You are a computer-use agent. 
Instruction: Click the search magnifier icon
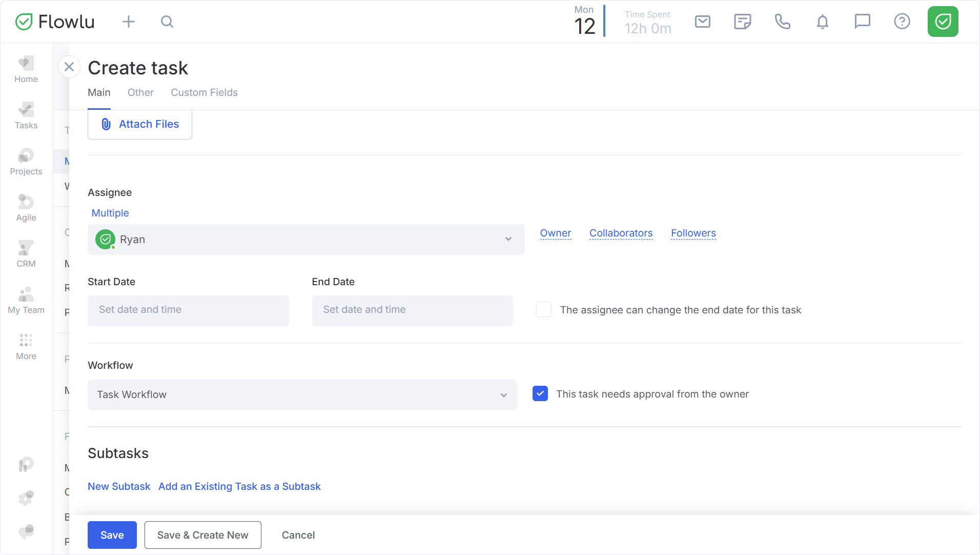coord(167,22)
